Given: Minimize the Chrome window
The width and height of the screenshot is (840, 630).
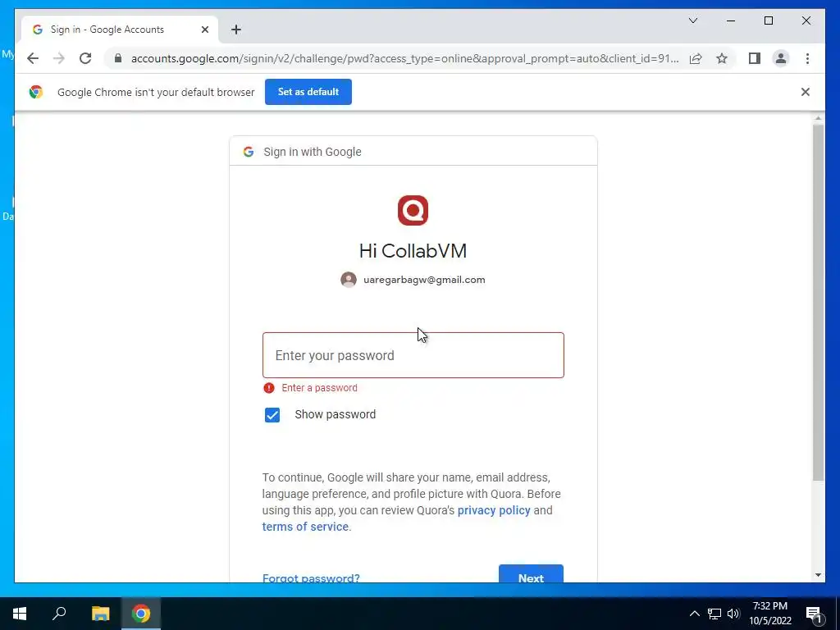Looking at the screenshot, I should (x=731, y=21).
